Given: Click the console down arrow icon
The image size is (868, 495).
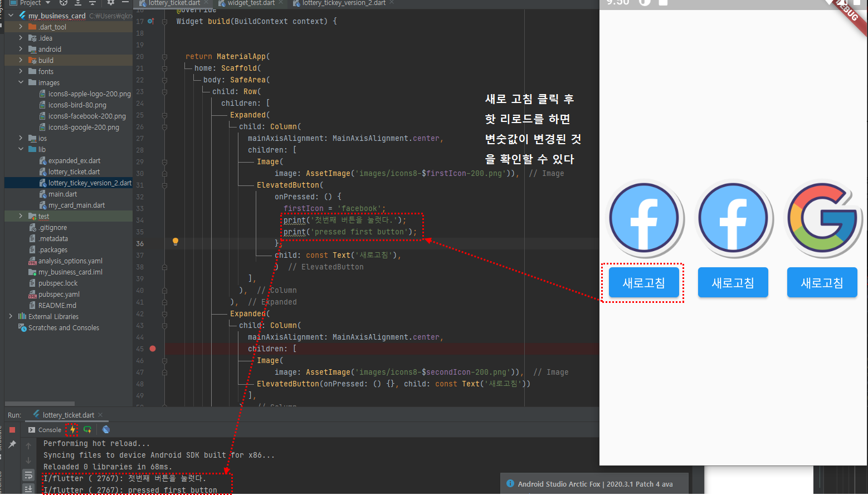Looking at the screenshot, I should (28, 460).
